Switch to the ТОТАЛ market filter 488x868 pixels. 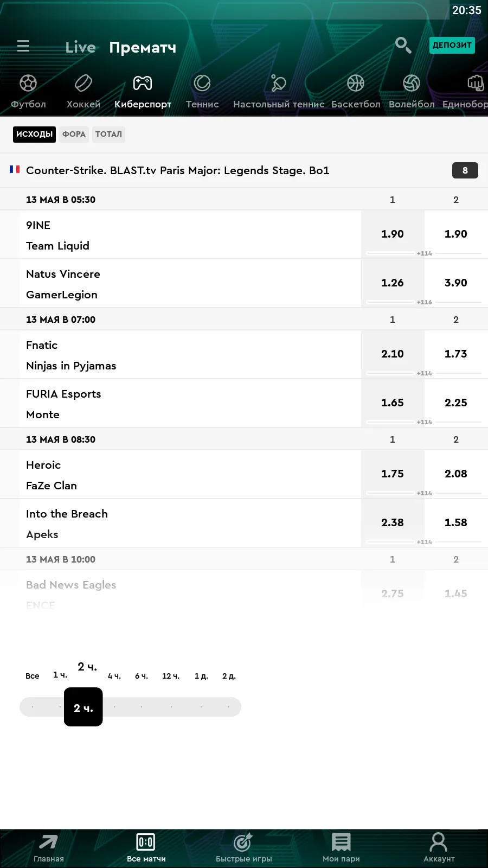(108, 134)
